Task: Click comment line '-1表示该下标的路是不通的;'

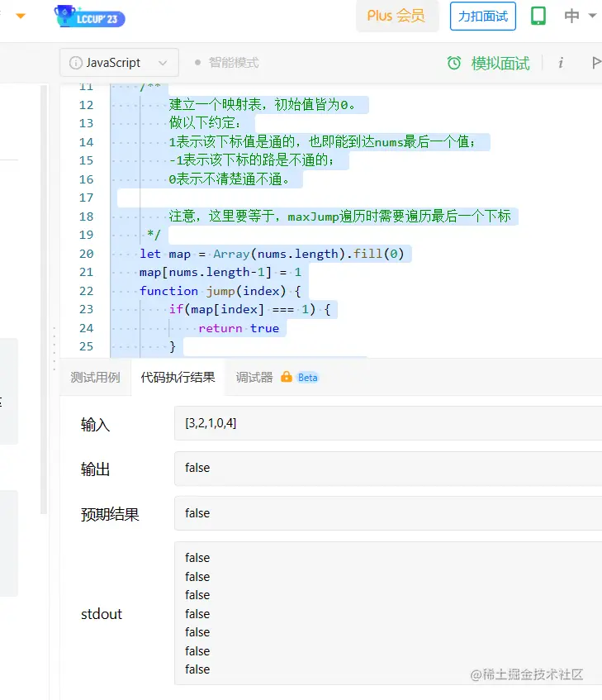Action: (252, 160)
